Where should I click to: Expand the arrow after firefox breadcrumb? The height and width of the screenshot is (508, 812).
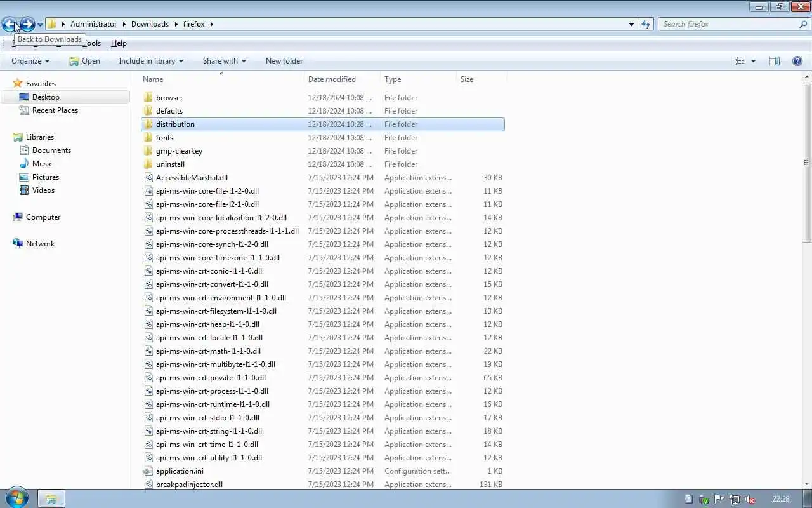coord(211,24)
